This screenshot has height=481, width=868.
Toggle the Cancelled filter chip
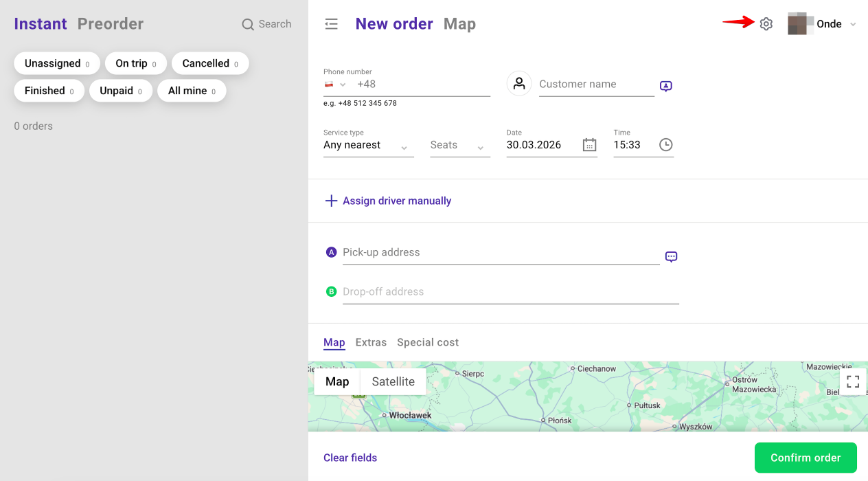[x=210, y=63]
